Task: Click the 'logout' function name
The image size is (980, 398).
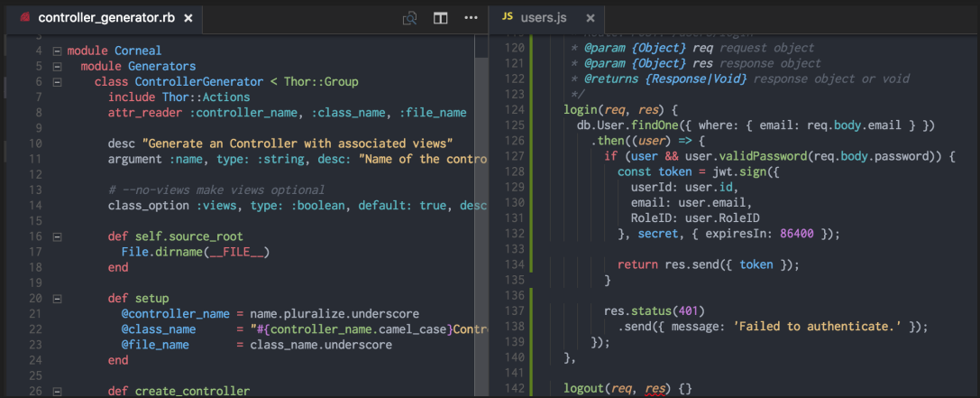Action: 583,389
